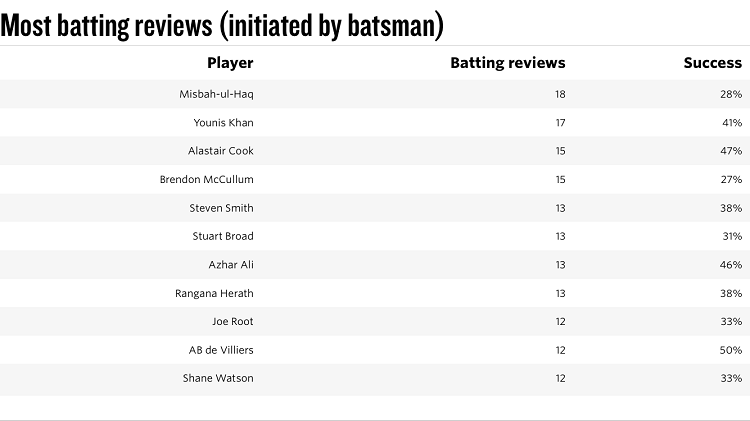Click Azhar Ali's 46% success value
Image resolution: width=750 pixels, height=421 pixels.
point(730,265)
